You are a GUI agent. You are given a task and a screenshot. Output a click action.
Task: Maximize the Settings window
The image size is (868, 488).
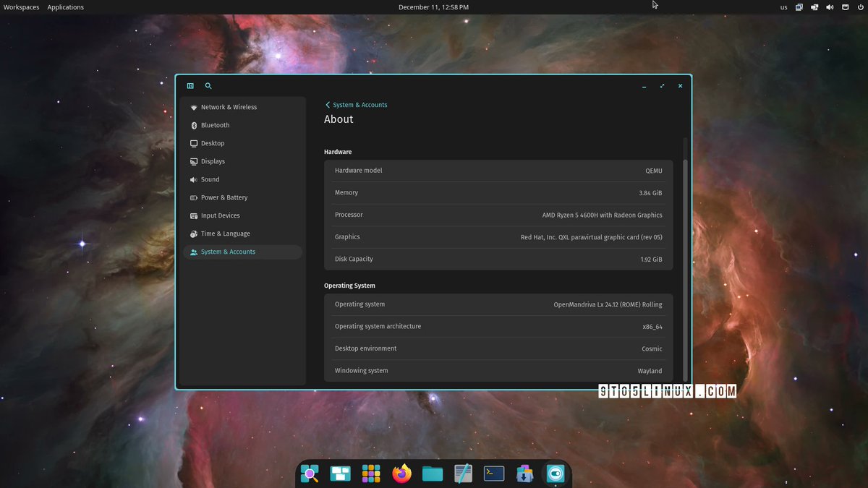tap(662, 86)
